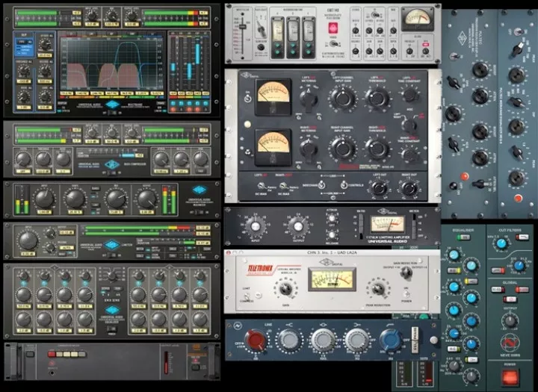
Task: Click the multiband frequency graph display
Action: tap(111, 63)
